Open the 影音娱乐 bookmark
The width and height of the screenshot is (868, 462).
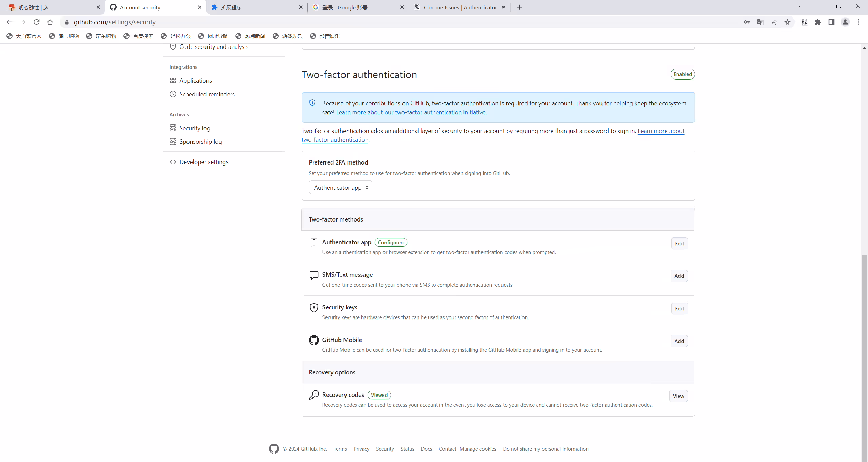point(325,36)
